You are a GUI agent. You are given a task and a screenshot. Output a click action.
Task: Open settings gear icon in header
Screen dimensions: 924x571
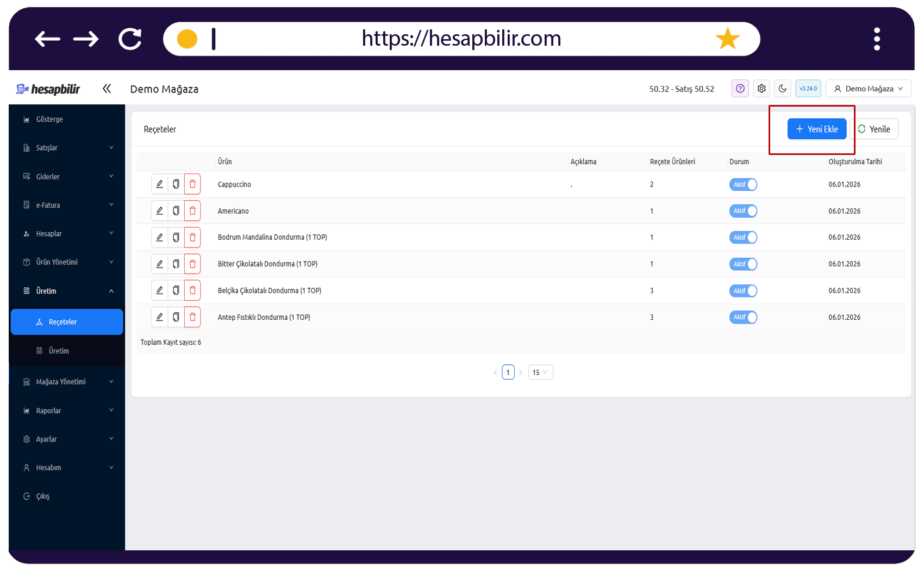[x=761, y=89]
